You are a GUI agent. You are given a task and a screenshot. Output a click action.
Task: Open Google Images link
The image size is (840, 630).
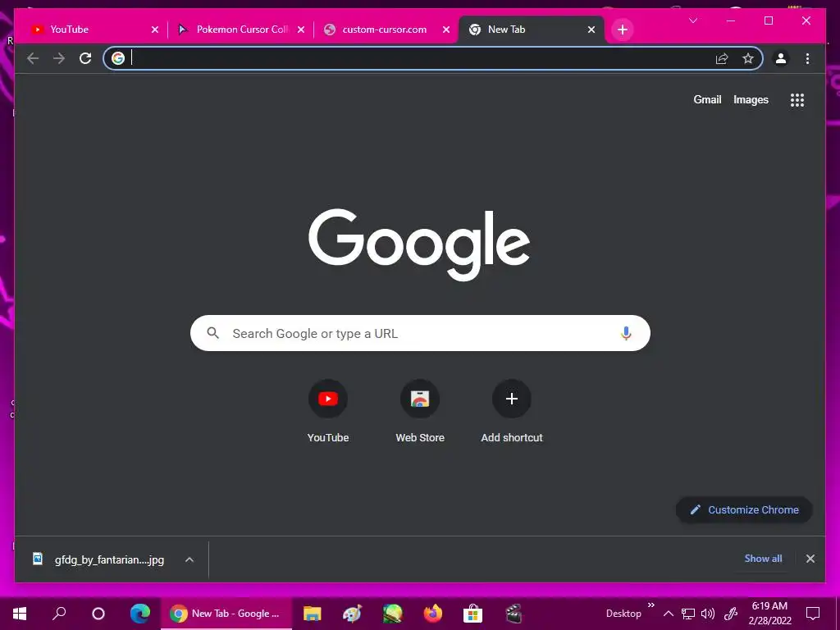[751, 99]
